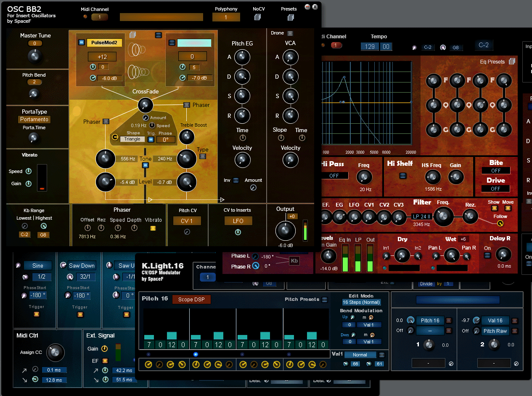Open the LP 24 II filter type selector
Viewport: 532px width, 396px height.
tap(422, 217)
